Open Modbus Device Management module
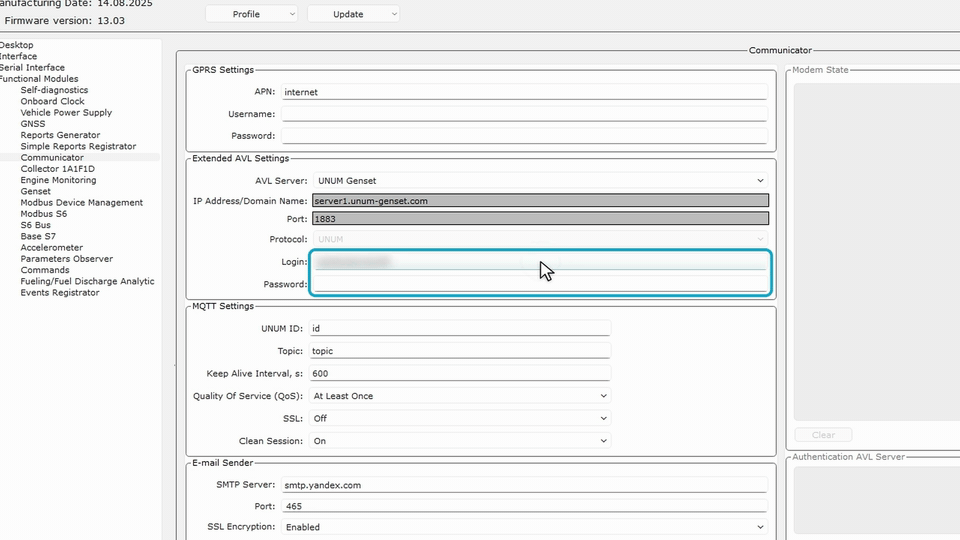The width and height of the screenshot is (960, 540). tap(81, 203)
